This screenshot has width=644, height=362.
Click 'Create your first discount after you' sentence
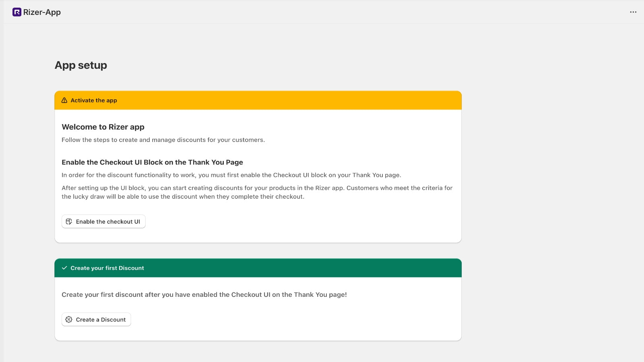click(204, 295)
